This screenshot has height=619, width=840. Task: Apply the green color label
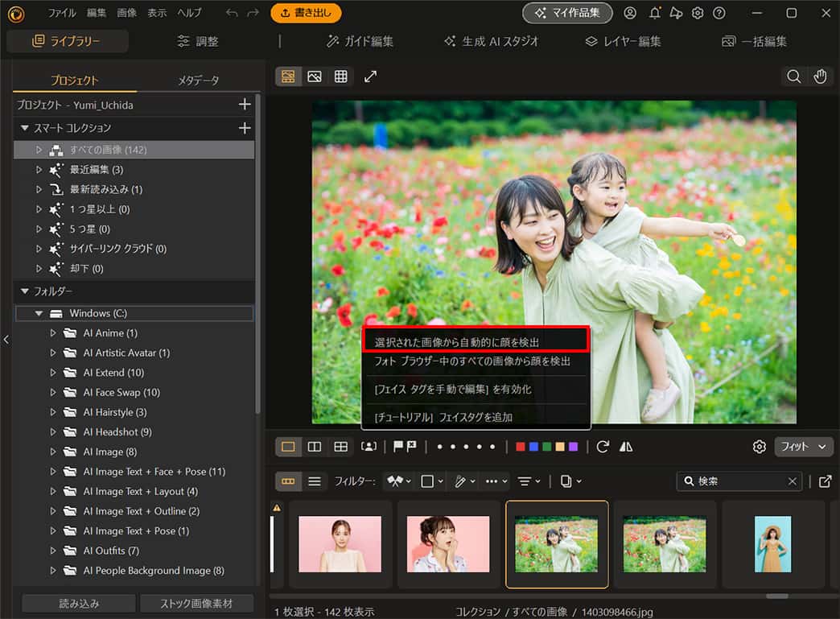coord(546,447)
